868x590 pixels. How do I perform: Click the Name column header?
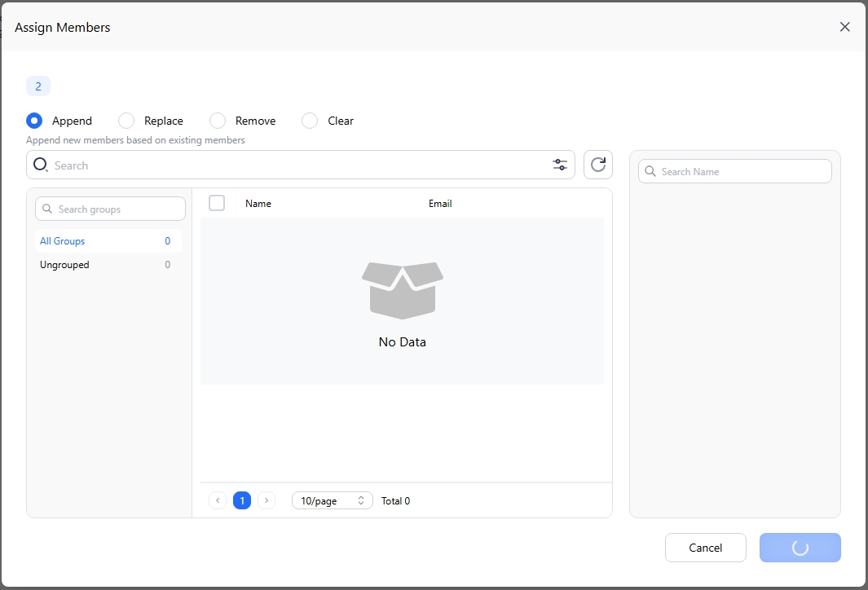[x=258, y=204]
